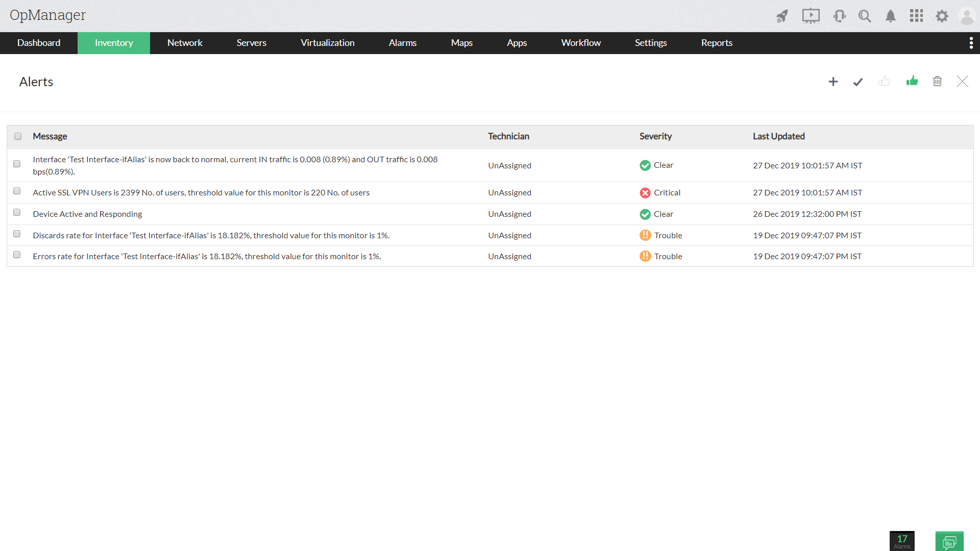Click the green thumbs-up acknowledge icon
Image resolution: width=980 pixels, height=551 pixels.
[x=912, y=81]
